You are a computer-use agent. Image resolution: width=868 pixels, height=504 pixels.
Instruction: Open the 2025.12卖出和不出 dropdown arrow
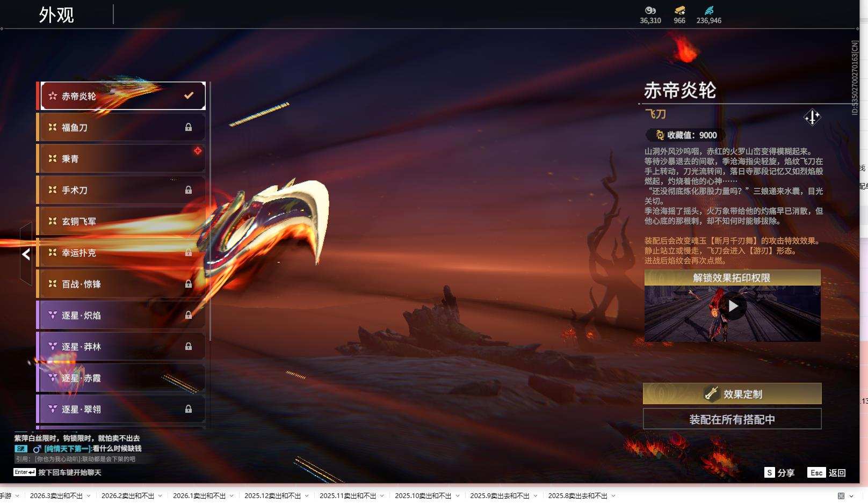pyautogui.click(x=306, y=496)
